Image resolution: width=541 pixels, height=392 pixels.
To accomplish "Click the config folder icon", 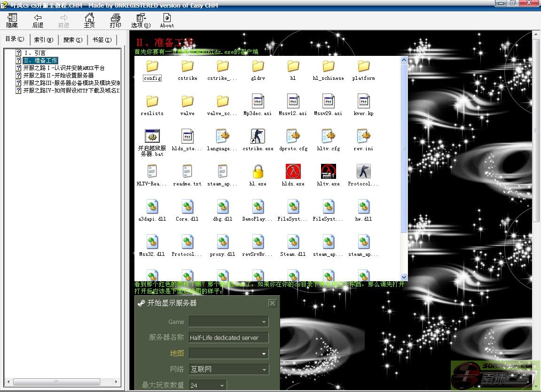I will [152, 67].
